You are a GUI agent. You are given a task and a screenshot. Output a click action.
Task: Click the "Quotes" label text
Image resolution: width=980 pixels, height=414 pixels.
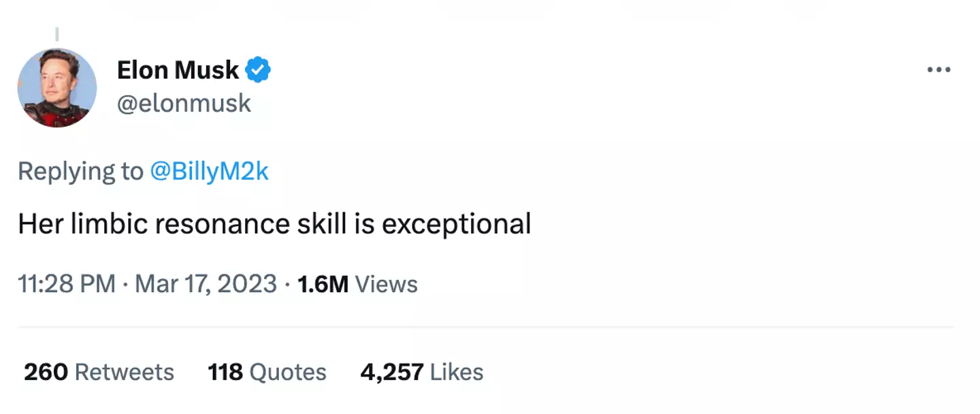288,372
